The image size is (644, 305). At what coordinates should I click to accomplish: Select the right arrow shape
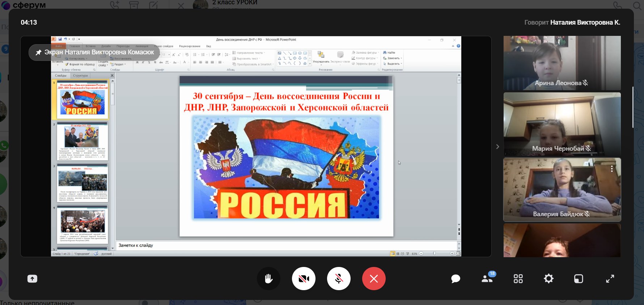(295, 58)
